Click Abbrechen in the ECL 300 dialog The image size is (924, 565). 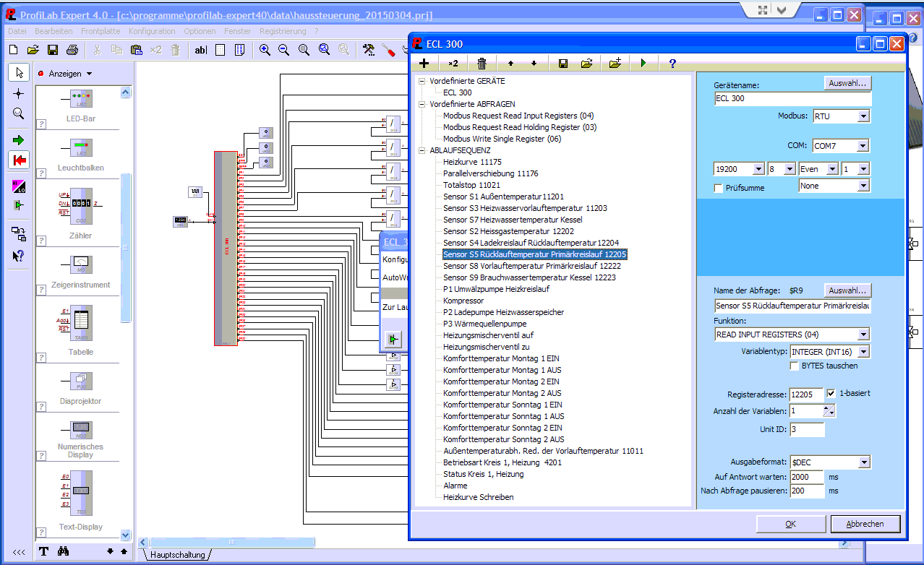[x=866, y=524]
